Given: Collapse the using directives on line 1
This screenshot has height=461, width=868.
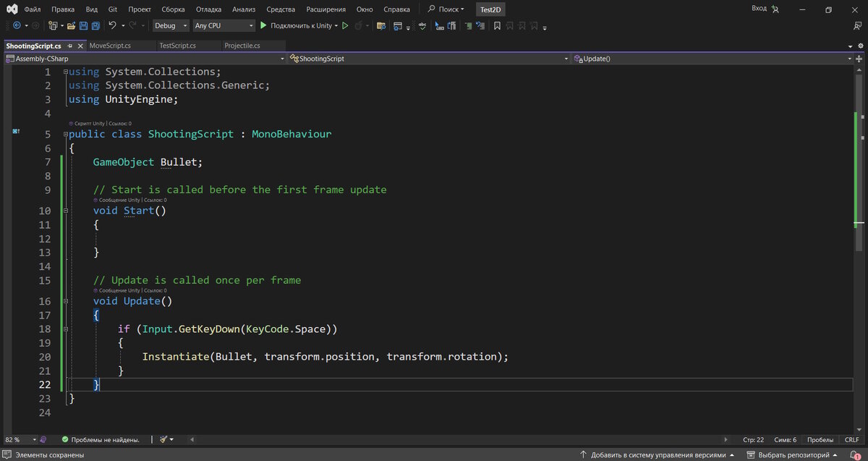Looking at the screenshot, I should pyautogui.click(x=67, y=72).
